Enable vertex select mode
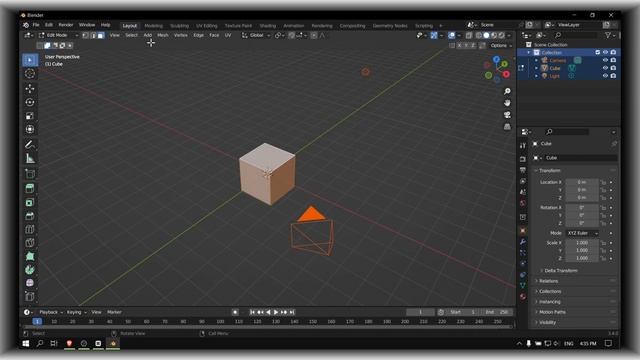Viewport: 640px width, 360px height. [85, 36]
